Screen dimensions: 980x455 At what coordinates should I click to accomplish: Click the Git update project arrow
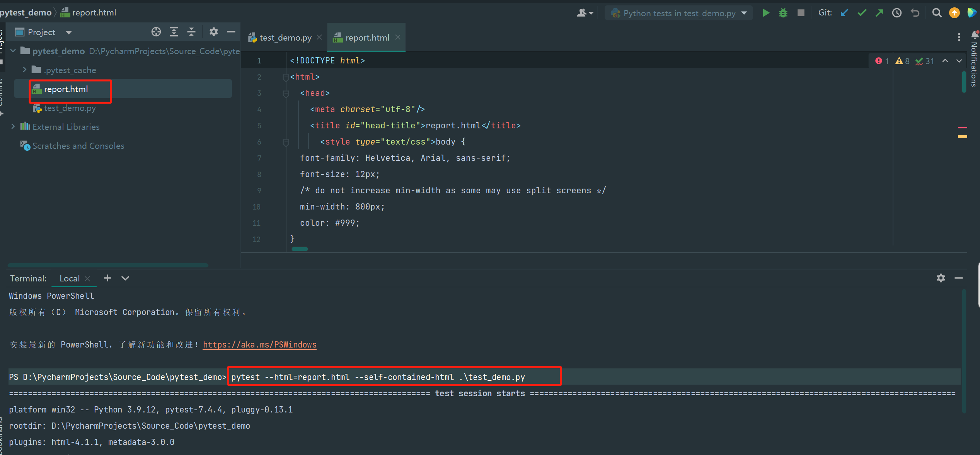coord(844,13)
